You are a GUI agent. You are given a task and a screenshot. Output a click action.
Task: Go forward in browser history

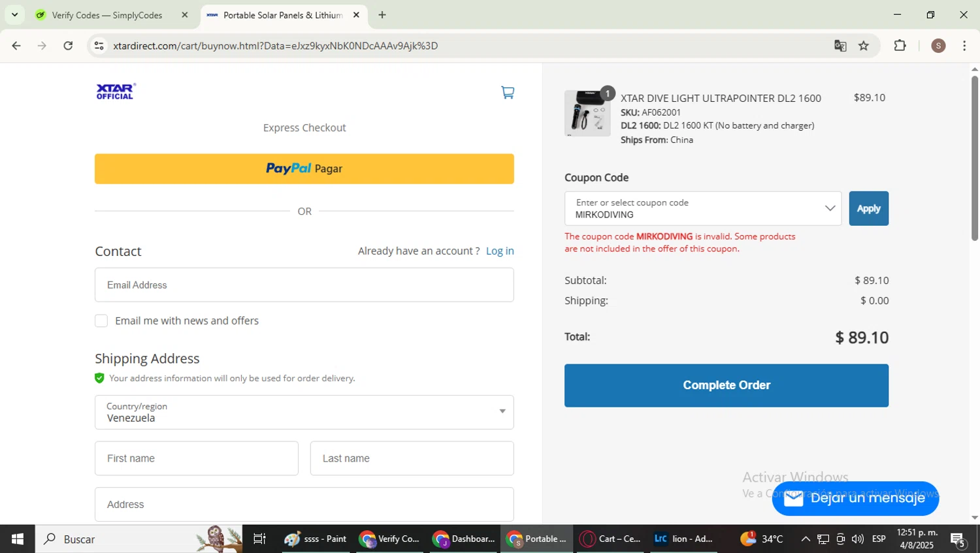click(x=42, y=46)
